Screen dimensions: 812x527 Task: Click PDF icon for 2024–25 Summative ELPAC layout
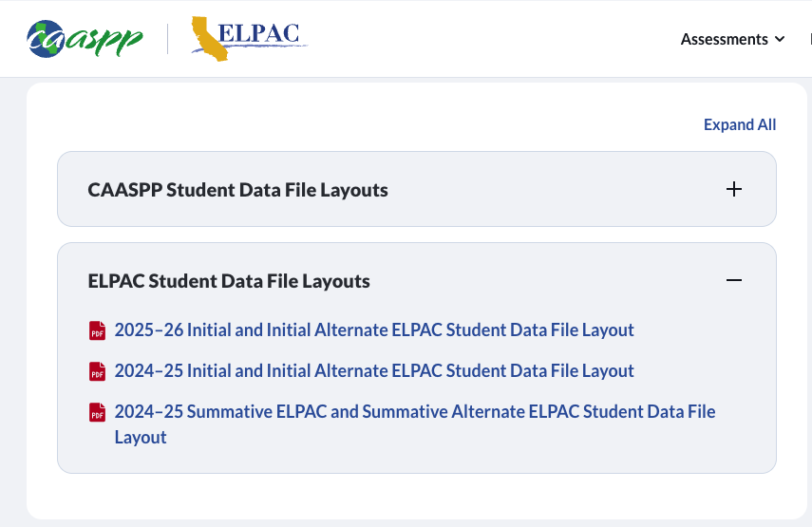98,412
